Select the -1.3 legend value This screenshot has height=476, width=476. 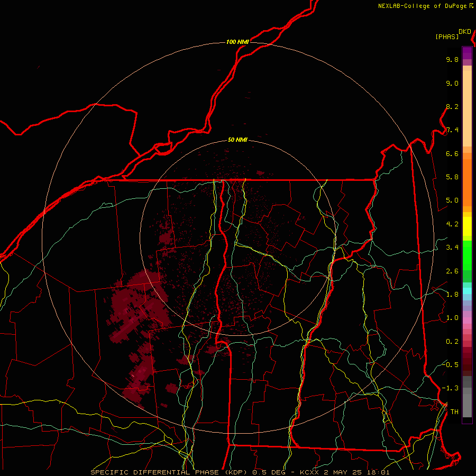coord(450,389)
